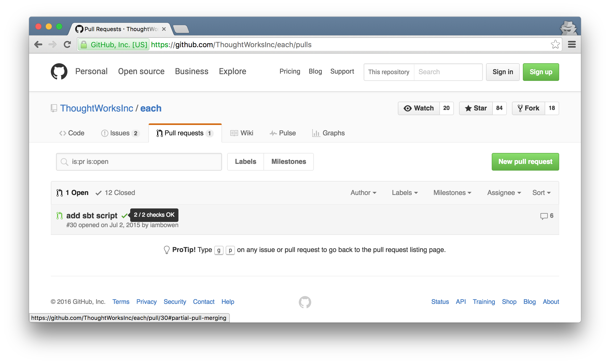The image size is (610, 364).
Task: Open the Graphs tab
Action: [328, 133]
